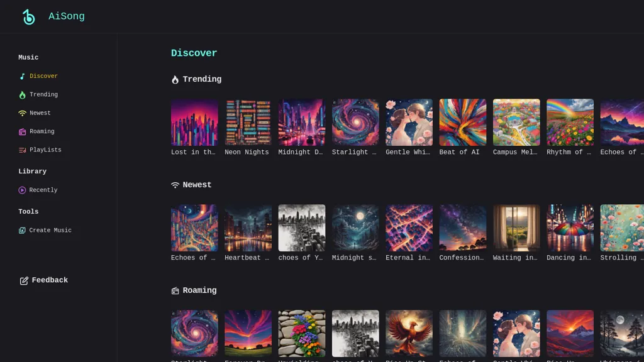Click the AiSong logo icon
644x362 pixels.
(x=29, y=17)
